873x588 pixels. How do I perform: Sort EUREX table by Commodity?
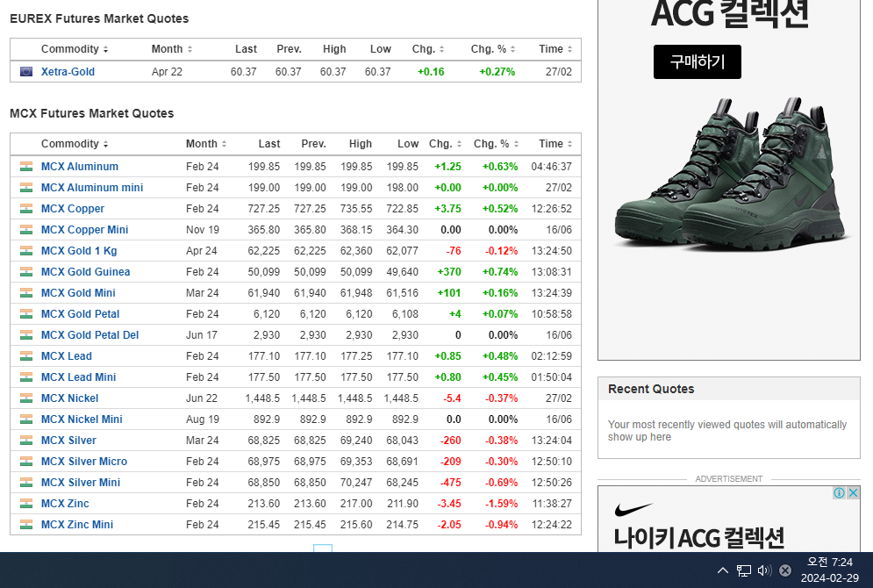tap(75, 49)
